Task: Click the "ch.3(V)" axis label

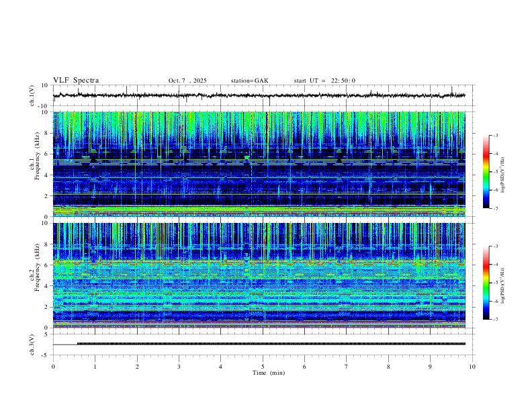Action: [32, 345]
